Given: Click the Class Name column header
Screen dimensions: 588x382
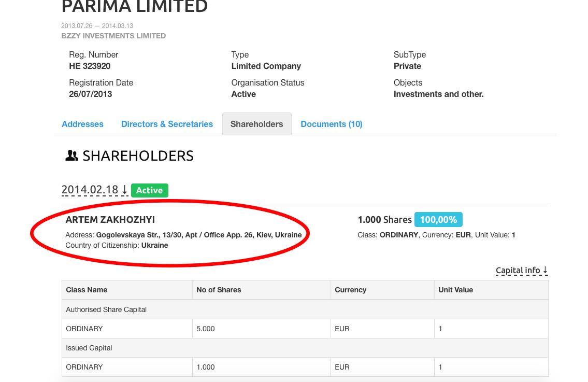Looking at the screenshot, I should [x=87, y=290].
